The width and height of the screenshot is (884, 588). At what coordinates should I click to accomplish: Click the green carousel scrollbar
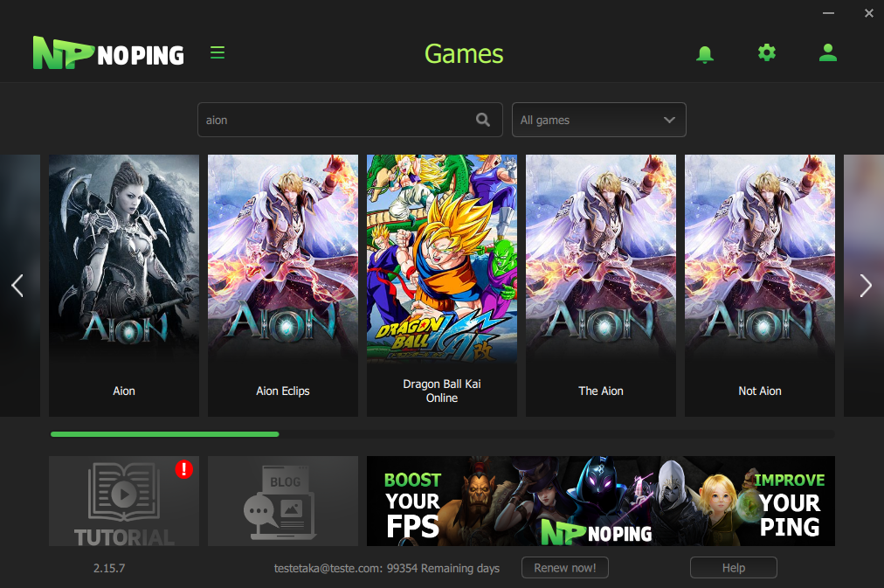(164, 434)
